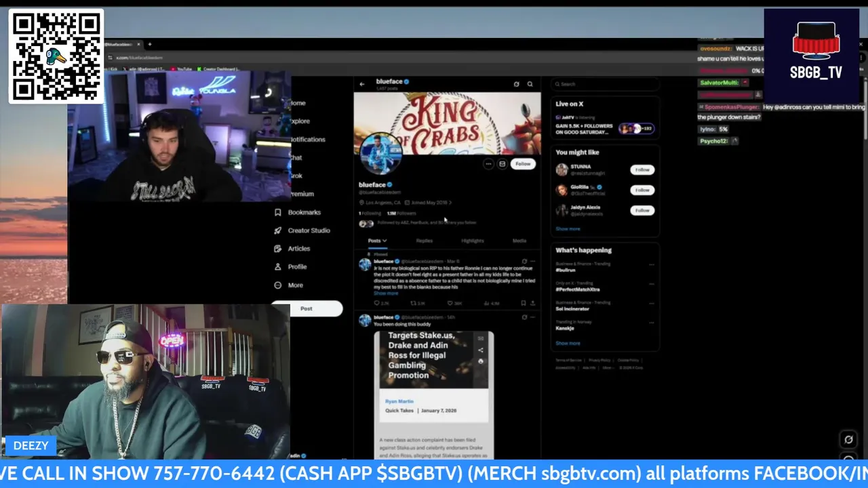
Task: Follow STUNNA in You might like
Action: [x=642, y=170]
